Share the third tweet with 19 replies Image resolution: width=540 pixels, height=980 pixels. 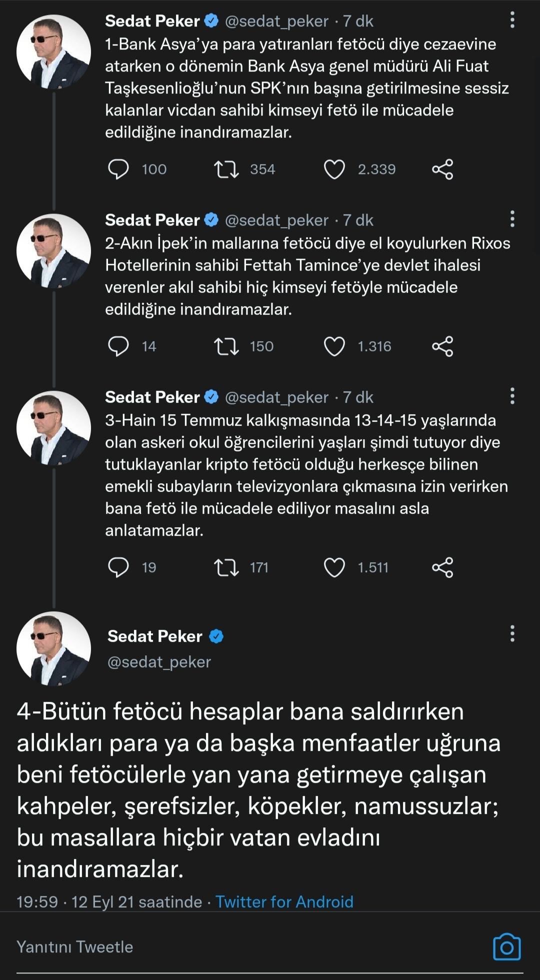[x=442, y=567]
